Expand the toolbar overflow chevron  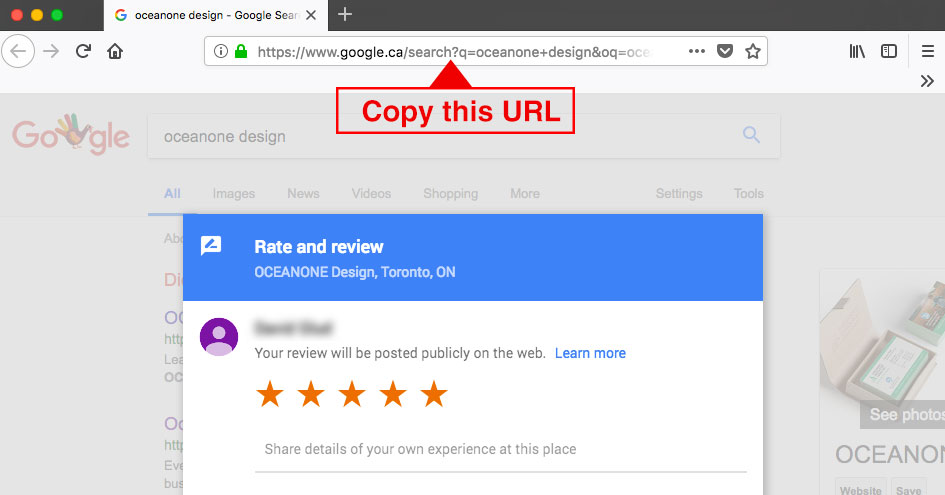pos(927,81)
